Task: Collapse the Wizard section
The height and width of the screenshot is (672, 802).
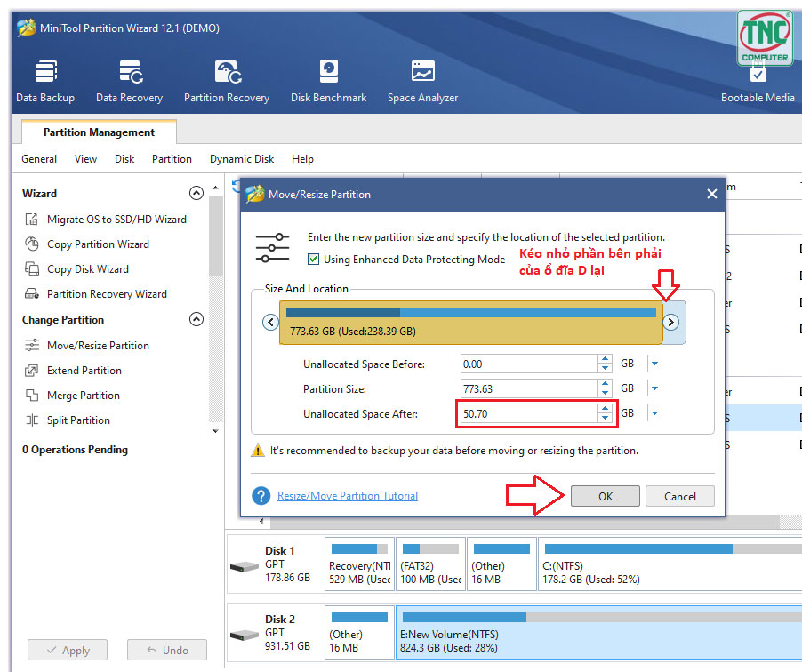Action: click(196, 193)
